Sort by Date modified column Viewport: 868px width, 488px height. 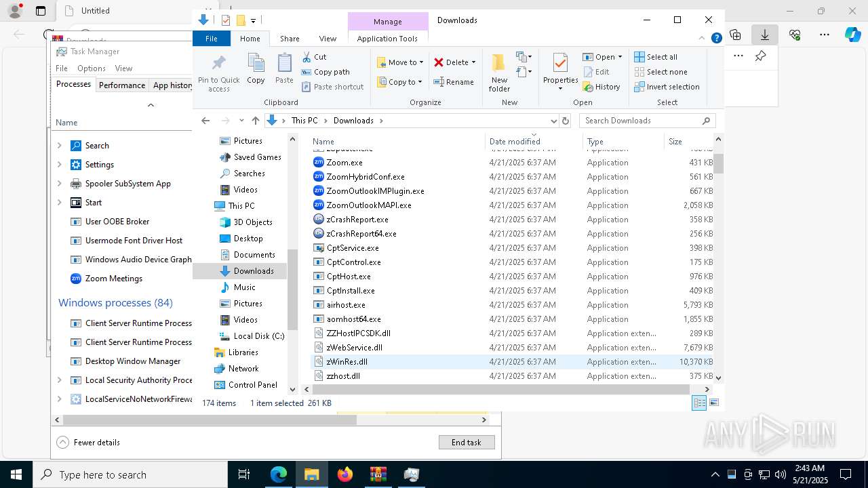[533, 142]
